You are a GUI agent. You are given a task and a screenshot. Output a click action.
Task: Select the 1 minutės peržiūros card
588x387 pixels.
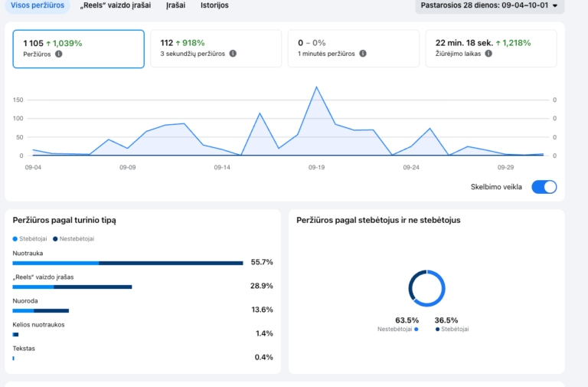tap(353, 49)
